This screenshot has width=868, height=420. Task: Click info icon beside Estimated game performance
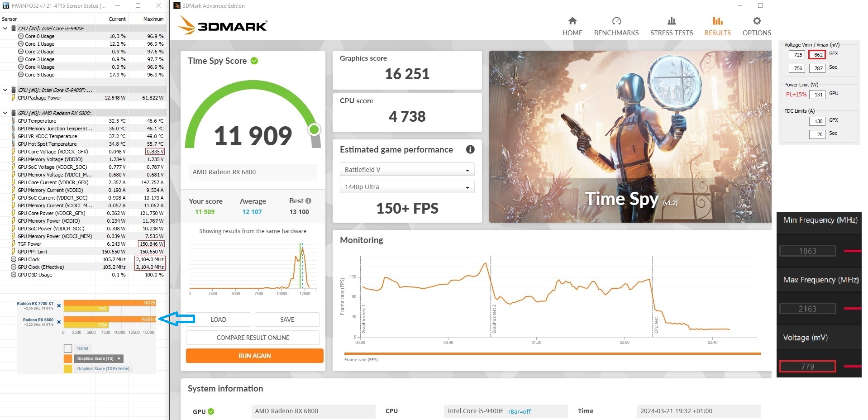click(470, 149)
